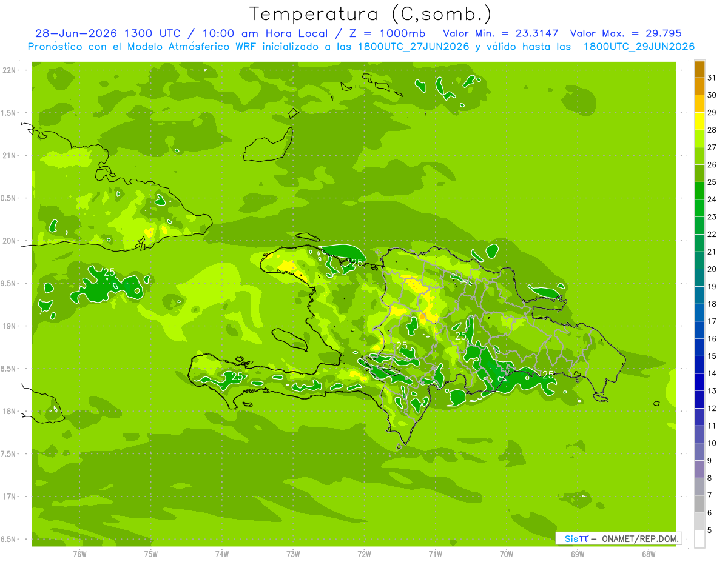Click longitude axis label 70W
This screenshot has width=728, height=562.
(507, 554)
